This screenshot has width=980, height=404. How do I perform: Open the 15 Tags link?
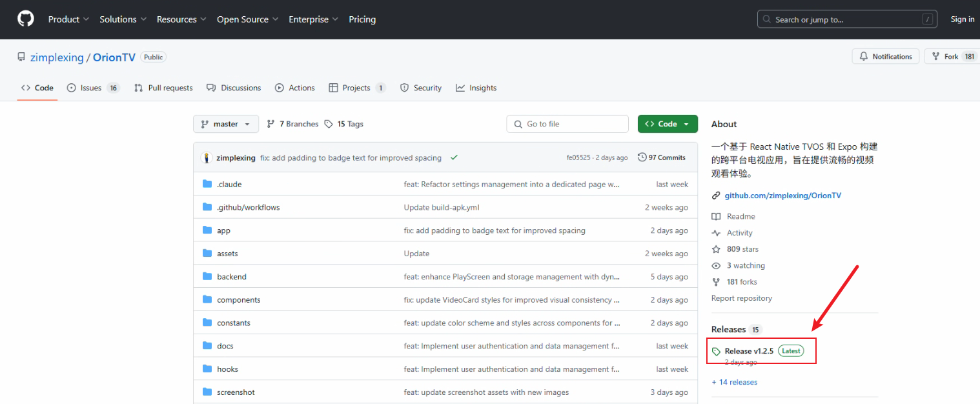coord(344,124)
